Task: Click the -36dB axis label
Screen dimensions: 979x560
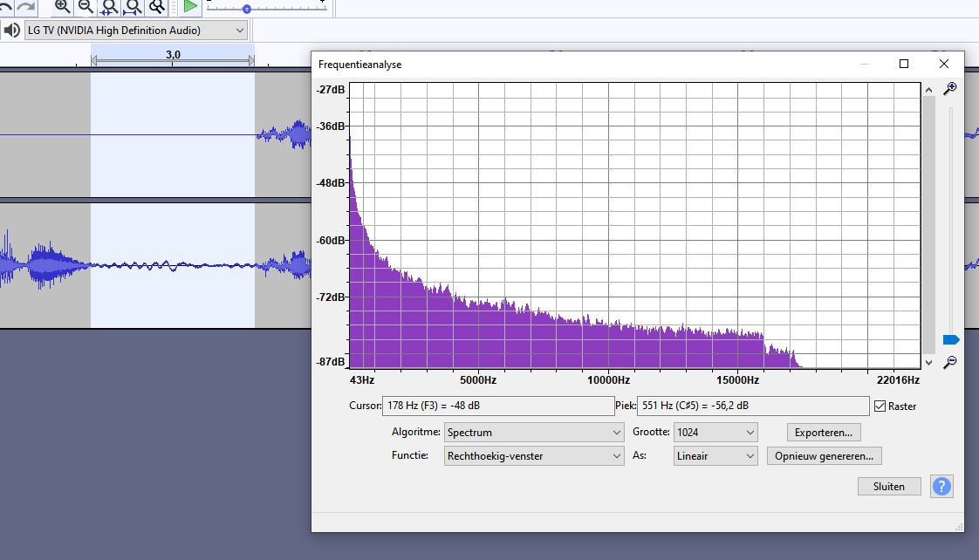Action: [x=331, y=126]
